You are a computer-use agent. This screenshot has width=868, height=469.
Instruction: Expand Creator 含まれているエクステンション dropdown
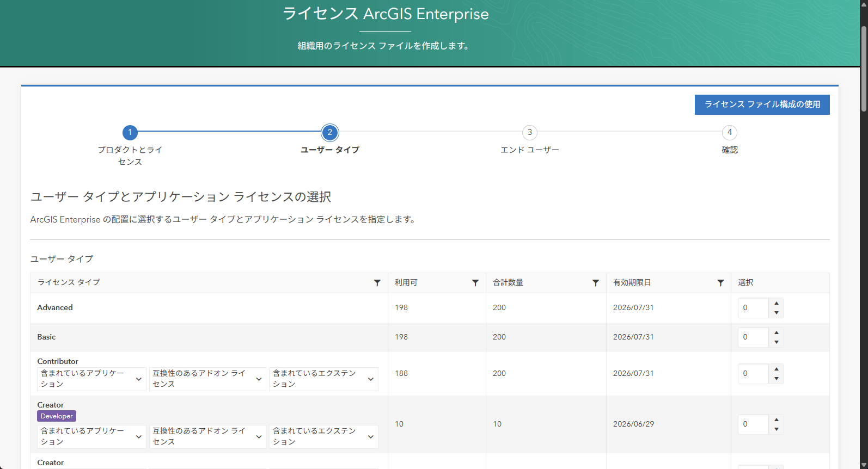(x=323, y=436)
